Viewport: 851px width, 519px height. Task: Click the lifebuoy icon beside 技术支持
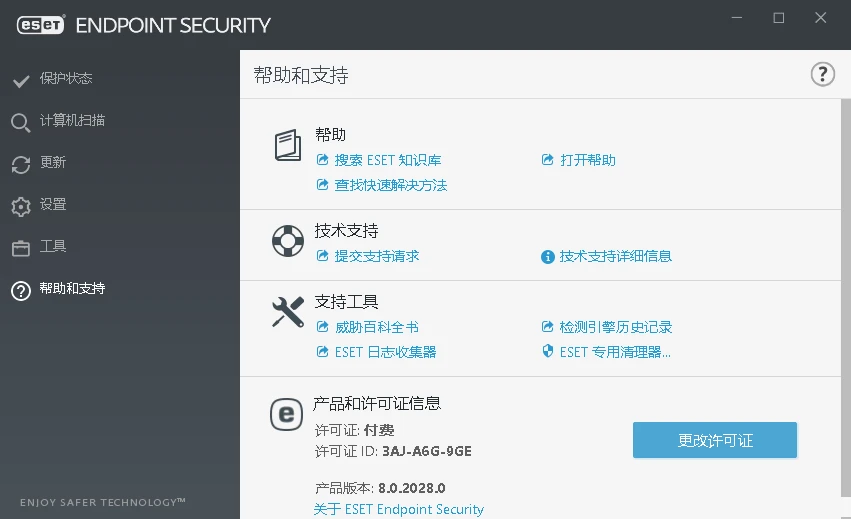tap(288, 240)
